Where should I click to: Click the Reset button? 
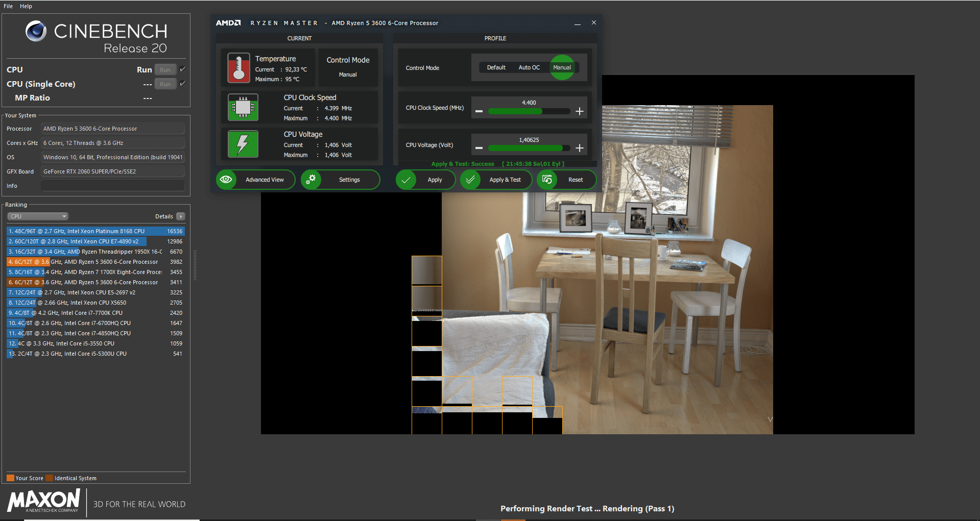[x=567, y=180]
